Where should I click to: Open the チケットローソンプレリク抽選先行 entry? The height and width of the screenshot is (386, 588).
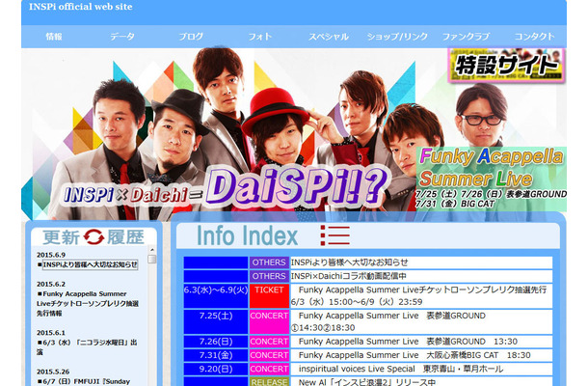[x=421, y=296]
